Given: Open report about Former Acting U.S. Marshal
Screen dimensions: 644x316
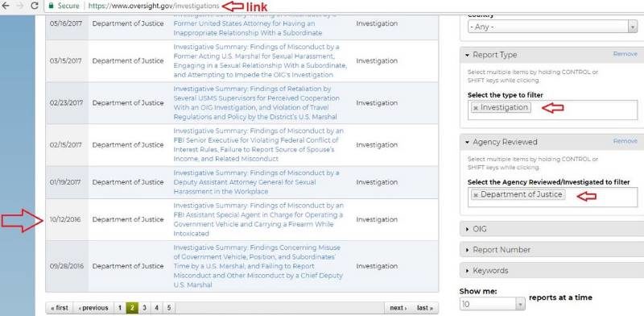Looking at the screenshot, I should [x=259, y=61].
